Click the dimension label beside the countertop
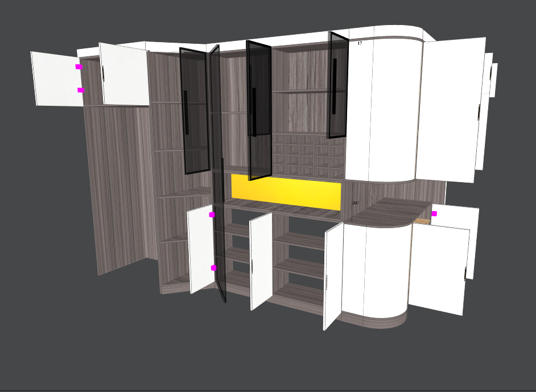The image size is (536, 392). 356,203
